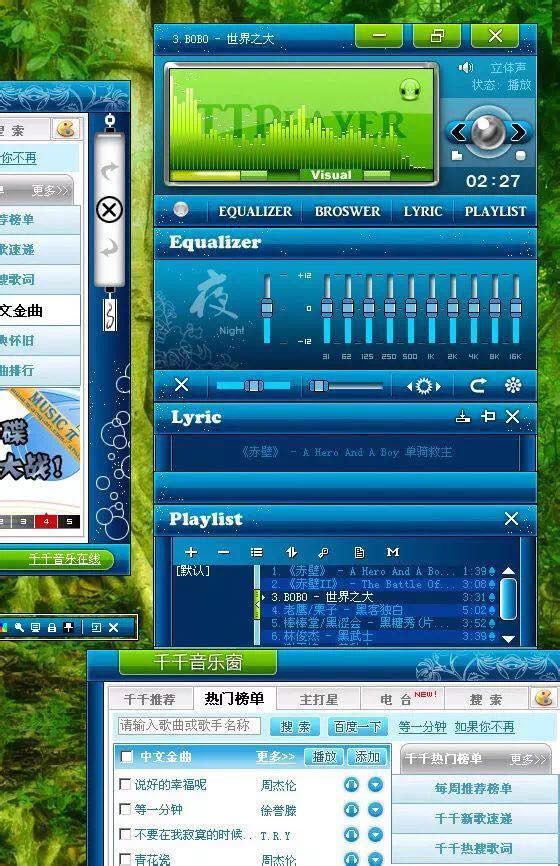Adjust the 1K equalizer band slider
Screen dimensions: 560x866
(x=431, y=308)
